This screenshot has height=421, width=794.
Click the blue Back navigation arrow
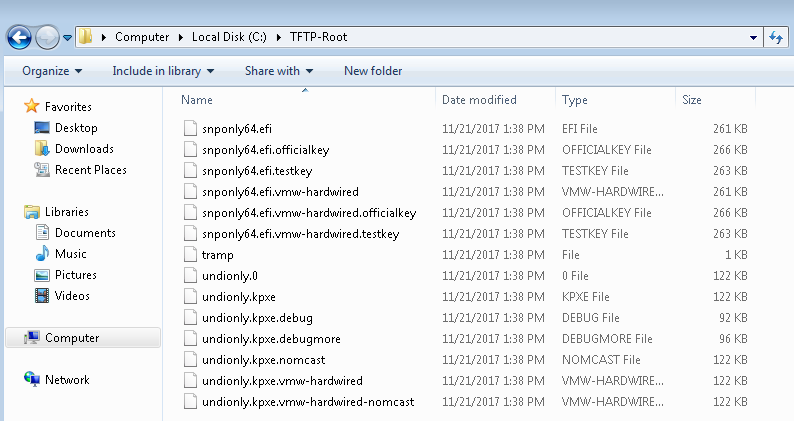(x=19, y=37)
